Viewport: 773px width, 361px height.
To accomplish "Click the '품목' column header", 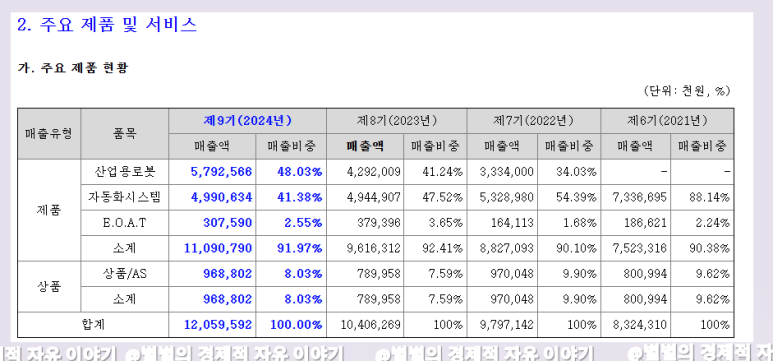I will (x=125, y=134).
